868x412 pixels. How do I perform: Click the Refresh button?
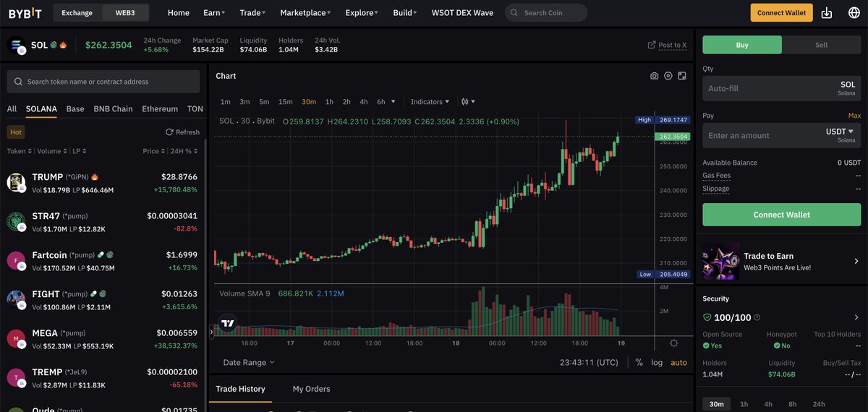pos(182,132)
